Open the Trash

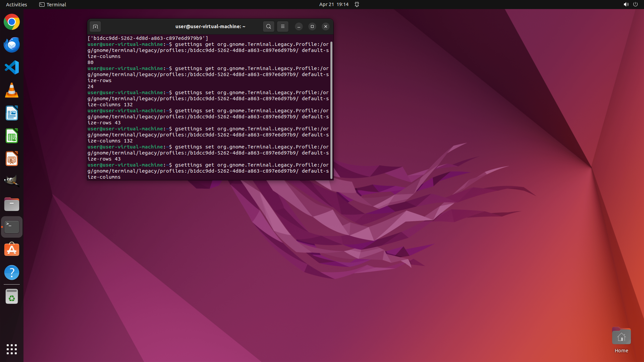(12, 297)
